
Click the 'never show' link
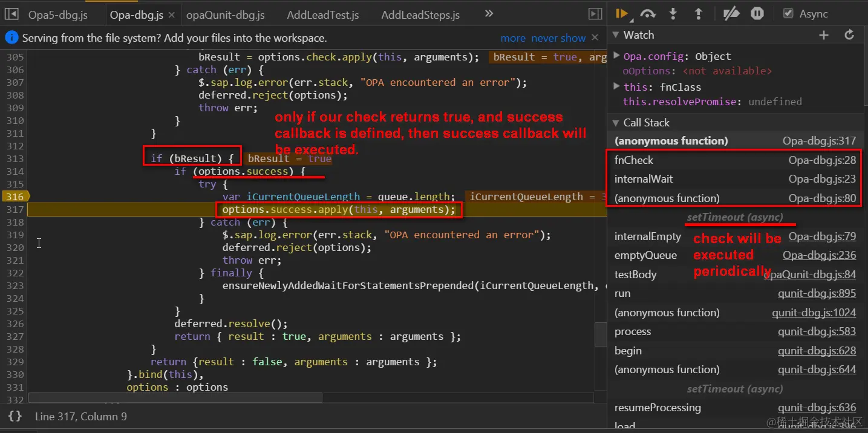(558, 38)
